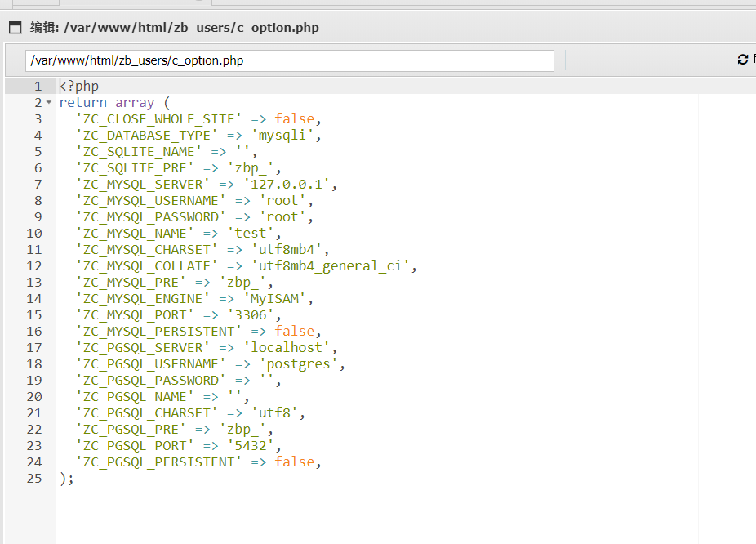Select line number 25 in the gutter
756x544 pixels.
33,479
